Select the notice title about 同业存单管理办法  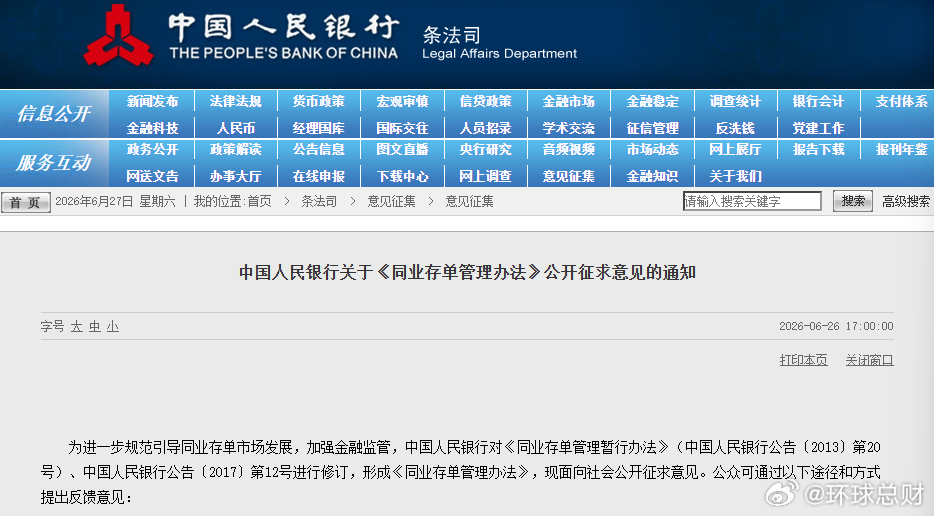pyautogui.click(x=467, y=272)
